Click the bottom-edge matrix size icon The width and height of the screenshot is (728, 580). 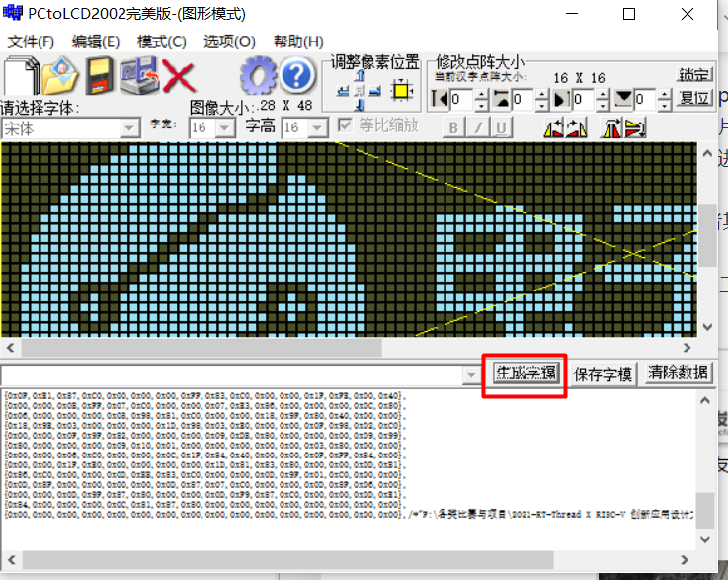coord(623,99)
